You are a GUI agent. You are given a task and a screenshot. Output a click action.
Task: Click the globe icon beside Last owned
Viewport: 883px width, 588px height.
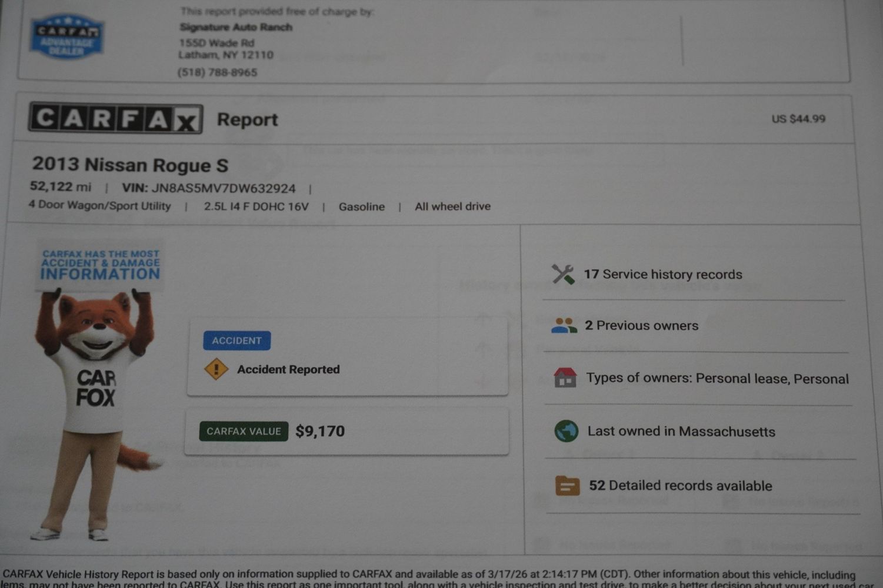(566, 431)
